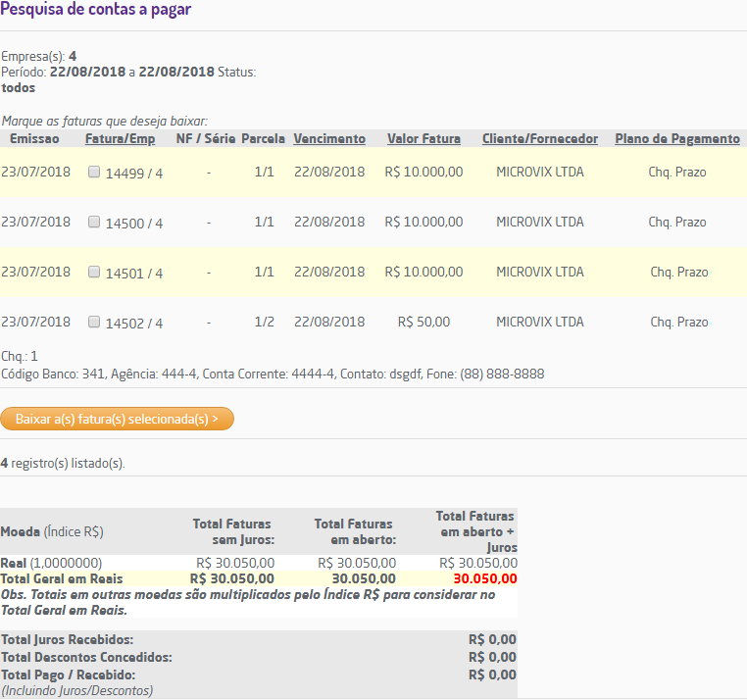Sort by the Cliente/Fornecedor column header
The width and height of the screenshot is (747, 700).
point(540,138)
